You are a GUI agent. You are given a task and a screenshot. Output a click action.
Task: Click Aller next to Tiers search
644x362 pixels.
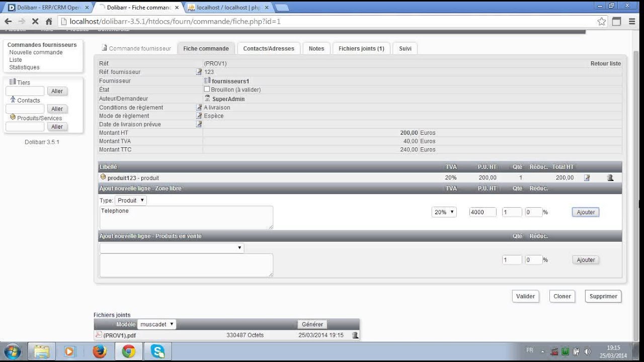pos(57,91)
